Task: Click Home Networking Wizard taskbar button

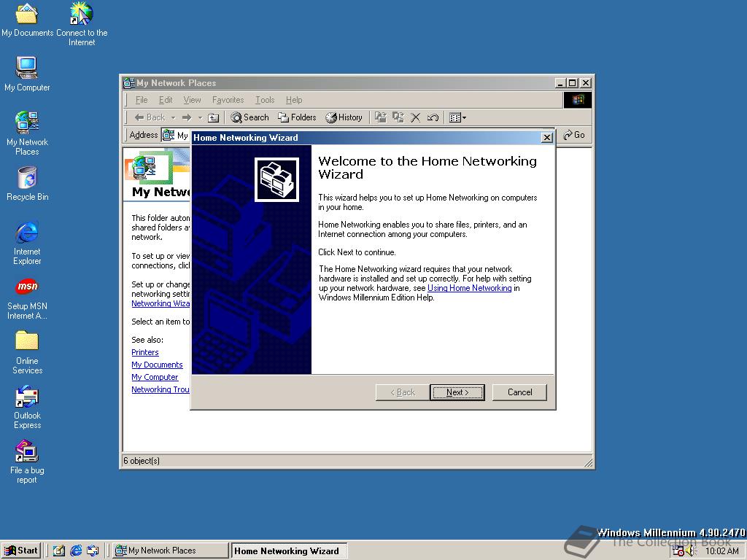Action: tap(289, 551)
